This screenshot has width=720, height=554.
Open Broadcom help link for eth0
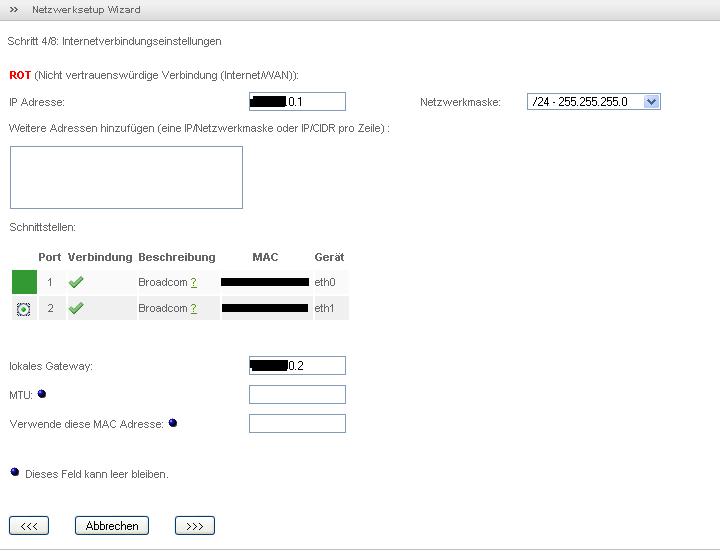[193, 283]
